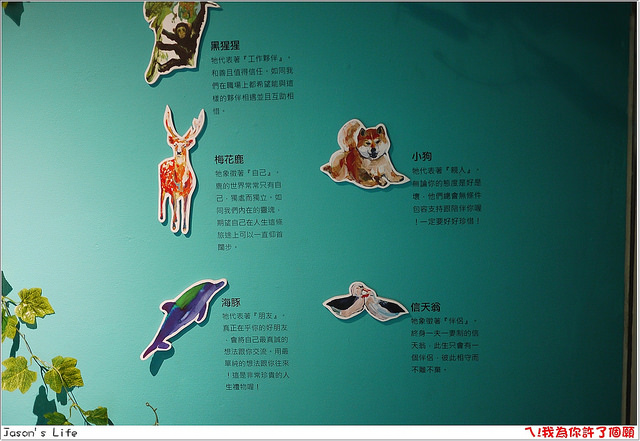Click the 黑猩猩 heading
The height and width of the screenshot is (441, 640).
[225, 46]
